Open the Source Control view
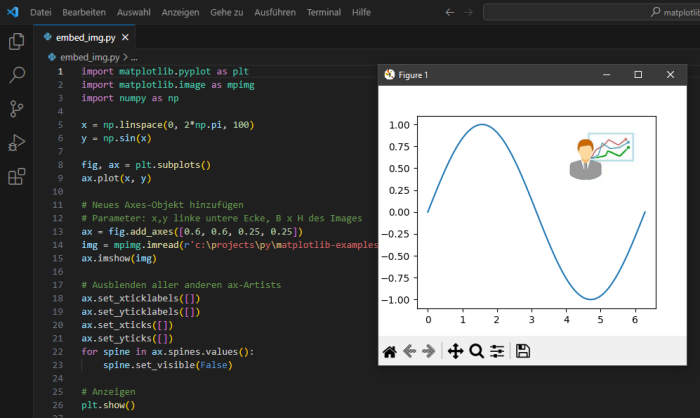The image size is (700, 418). 16,110
